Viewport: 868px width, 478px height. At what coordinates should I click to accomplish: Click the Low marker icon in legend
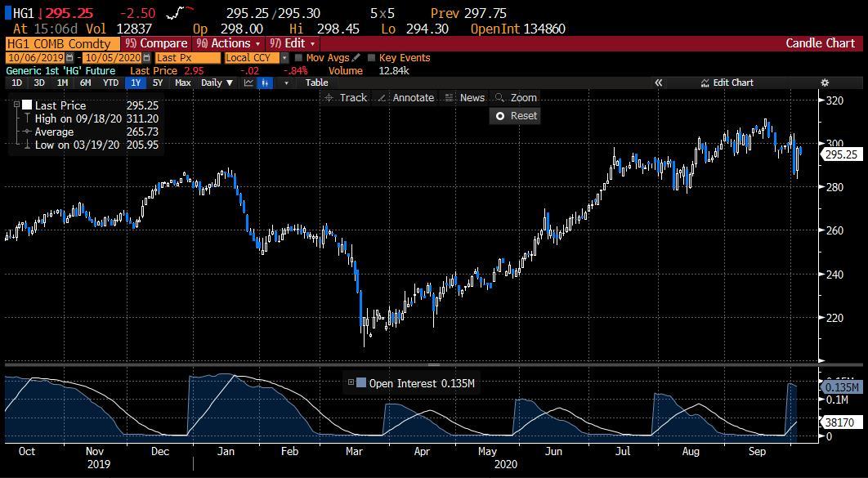tap(26, 145)
